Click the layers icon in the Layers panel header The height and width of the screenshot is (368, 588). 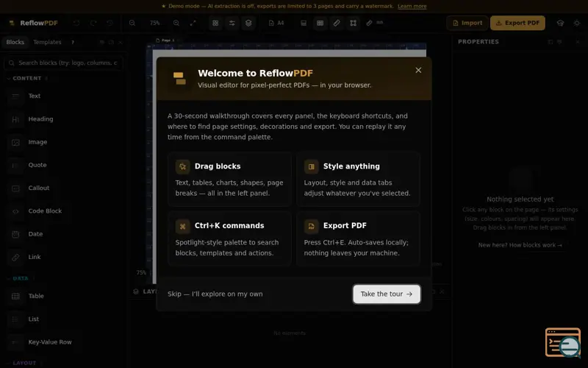tap(136, 291)
